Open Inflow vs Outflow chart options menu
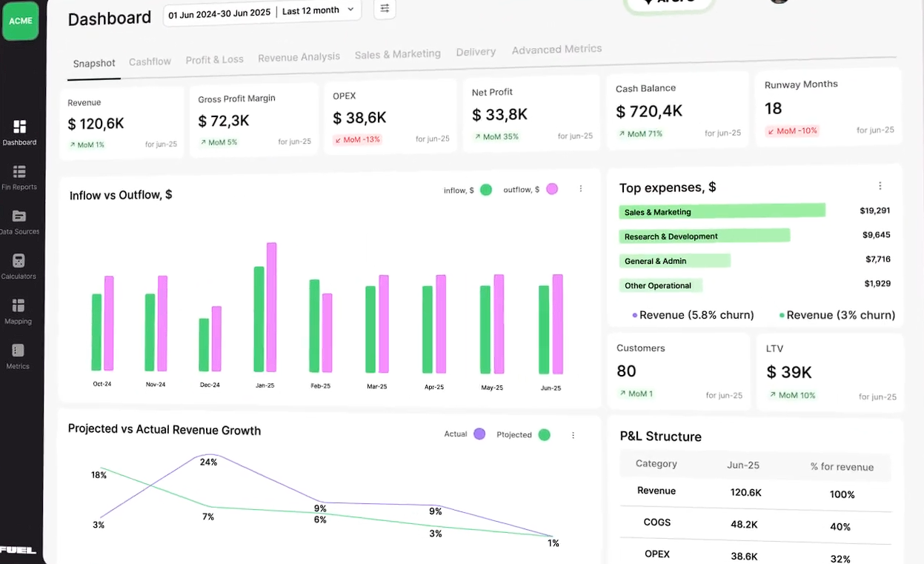924x564 pixels. click(581, 189)
